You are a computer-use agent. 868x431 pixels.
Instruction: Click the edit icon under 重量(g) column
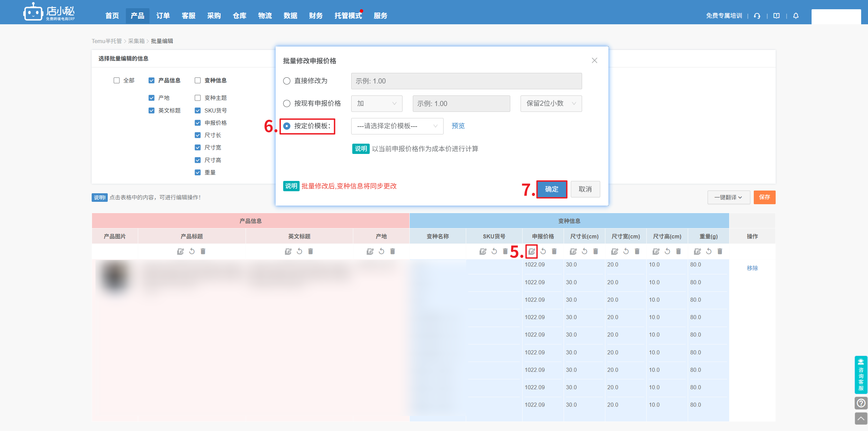click(697, 251)
